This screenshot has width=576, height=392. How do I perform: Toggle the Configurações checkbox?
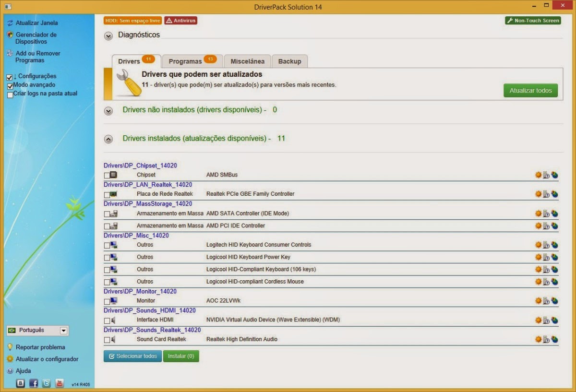click(10, 77)
